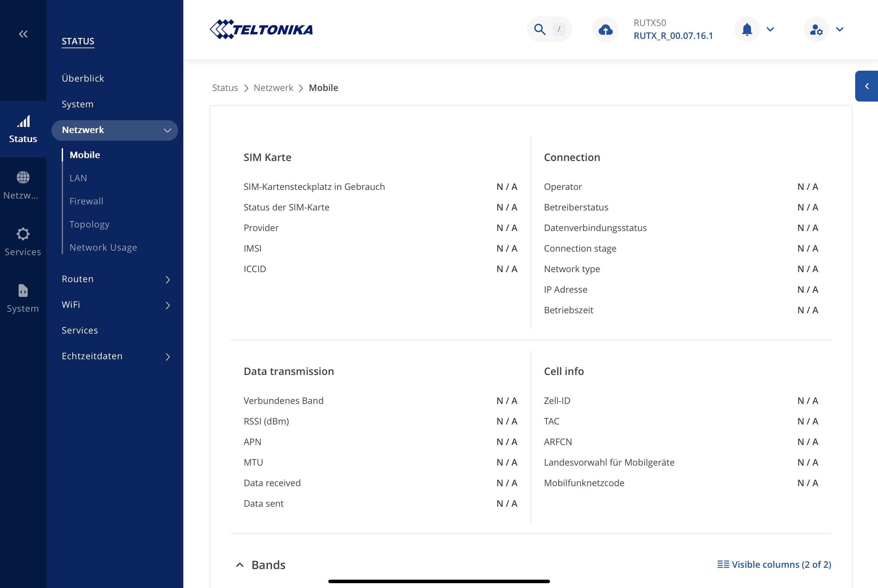
Task: Collapse the Bands section
Action: point(240,565)
